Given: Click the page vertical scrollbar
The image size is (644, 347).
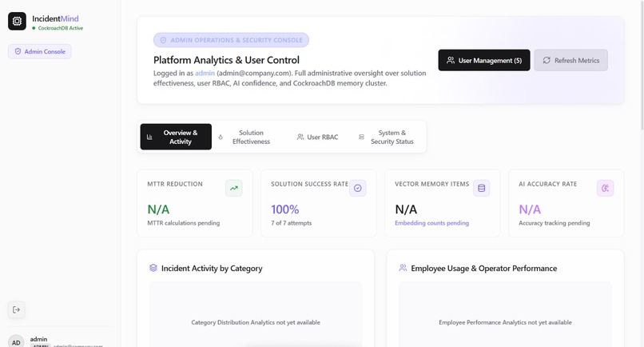Looking at the screenshot, I should pyautogui.click(x=641, y=66).
